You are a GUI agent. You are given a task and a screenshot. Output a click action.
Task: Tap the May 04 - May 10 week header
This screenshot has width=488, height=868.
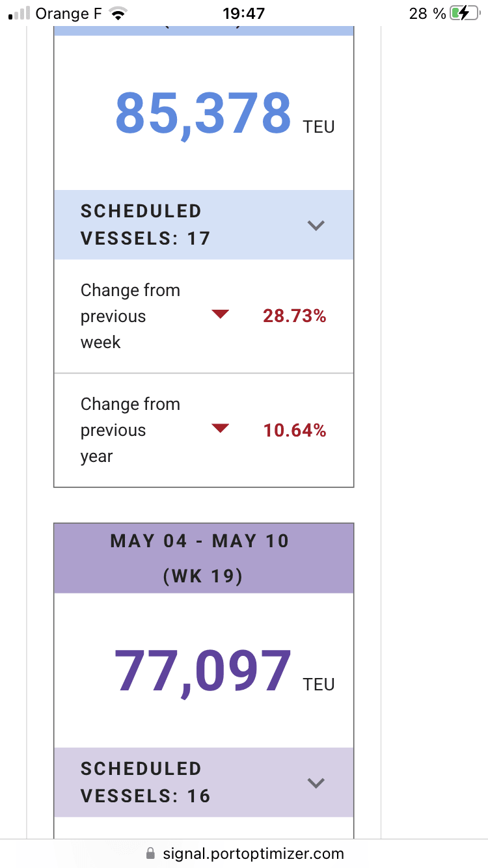tap(203, 558)
